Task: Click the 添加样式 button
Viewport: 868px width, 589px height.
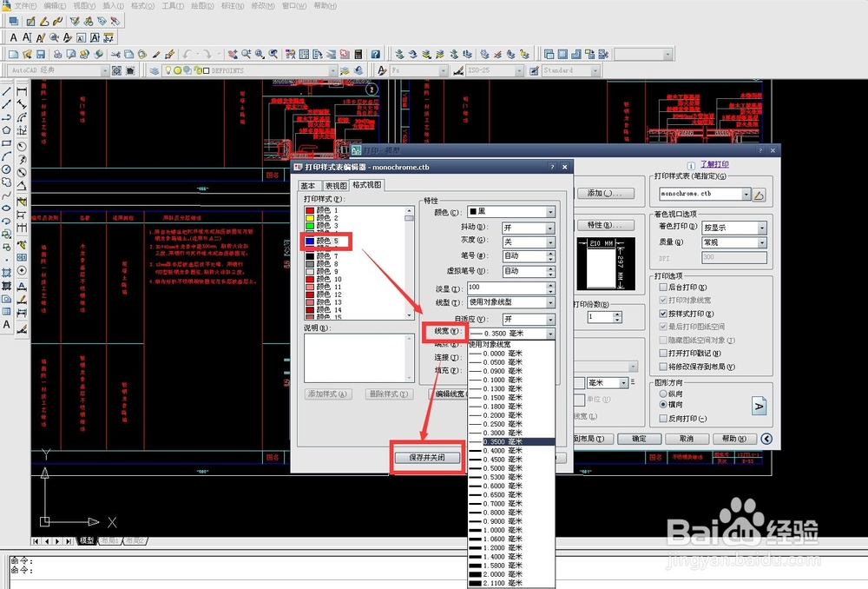Action: [328, 394]
